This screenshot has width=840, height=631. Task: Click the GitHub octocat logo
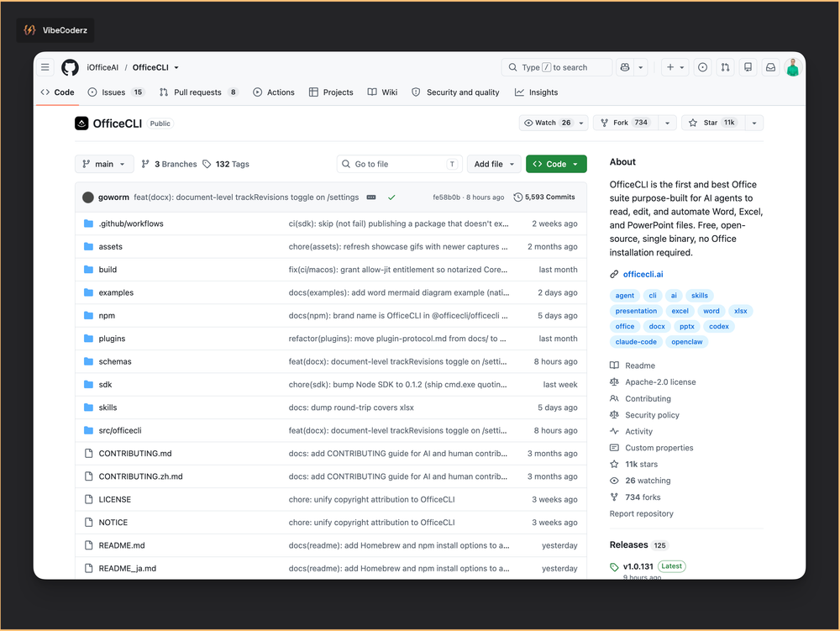(x=70, y=67)
